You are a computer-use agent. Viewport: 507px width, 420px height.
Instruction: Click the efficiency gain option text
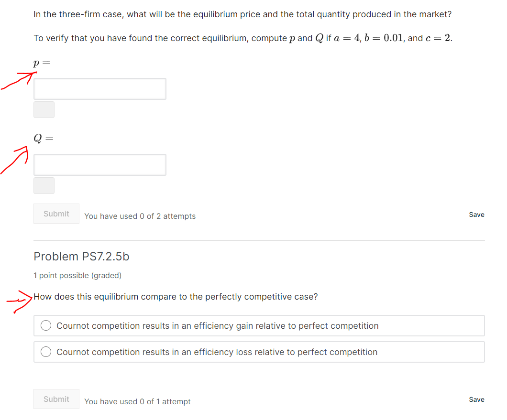pos(218,326)
